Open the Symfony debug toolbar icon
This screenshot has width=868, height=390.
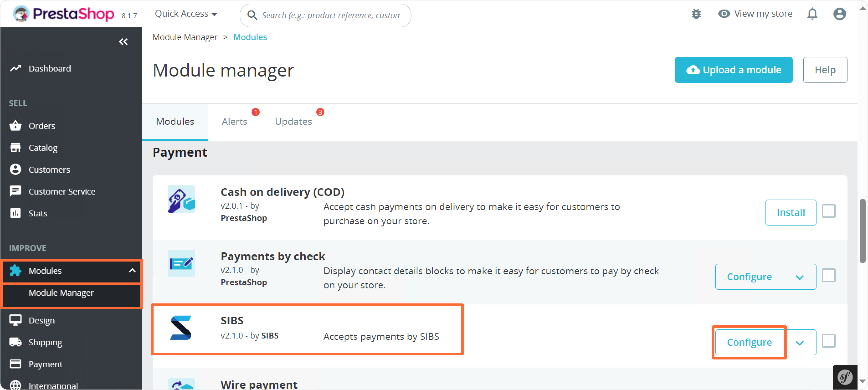pos(845,377)
